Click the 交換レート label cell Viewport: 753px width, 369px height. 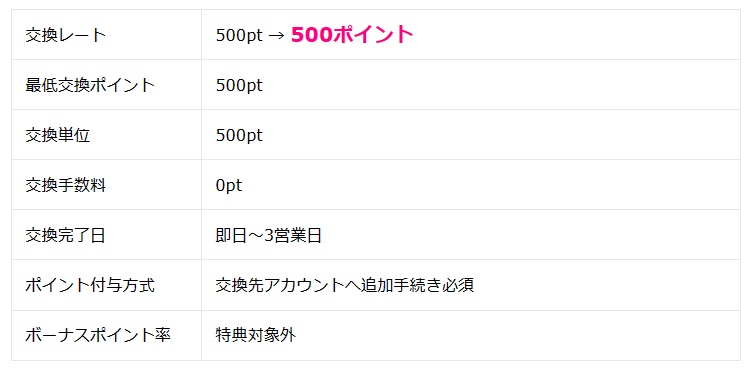[106, 35]
